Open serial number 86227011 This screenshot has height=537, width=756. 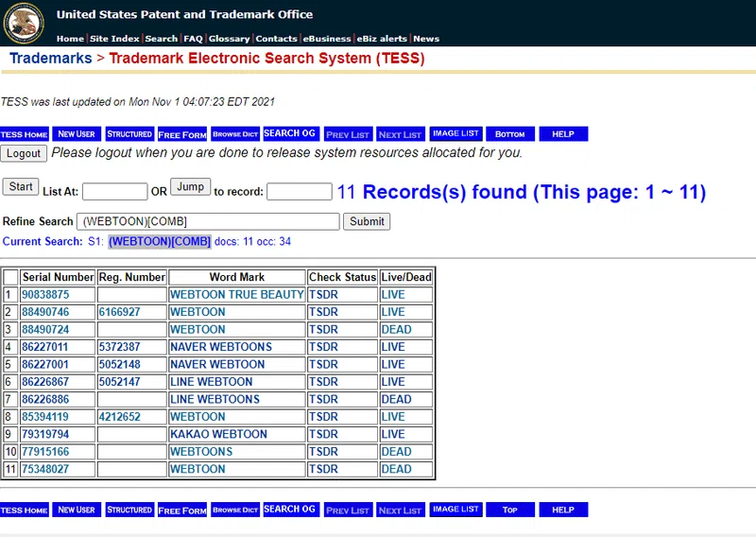tap(44, 347)
